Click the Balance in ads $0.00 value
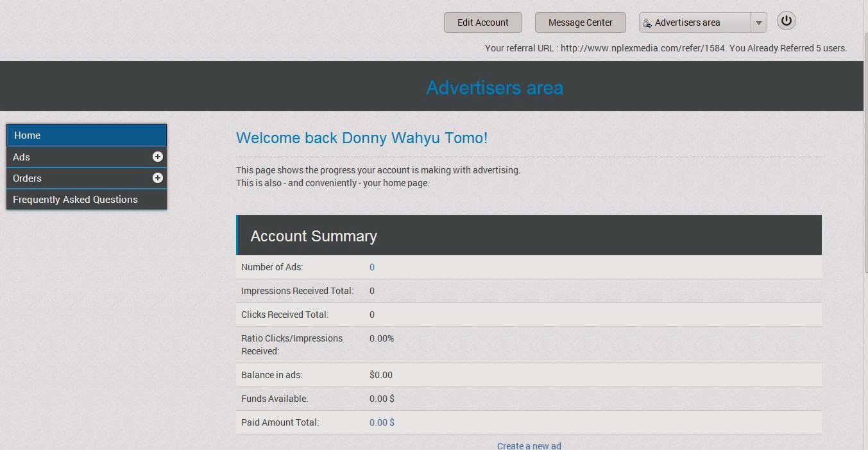Image resolution: width=868 pixels, height=450 pixels. (x=381, y=375)
